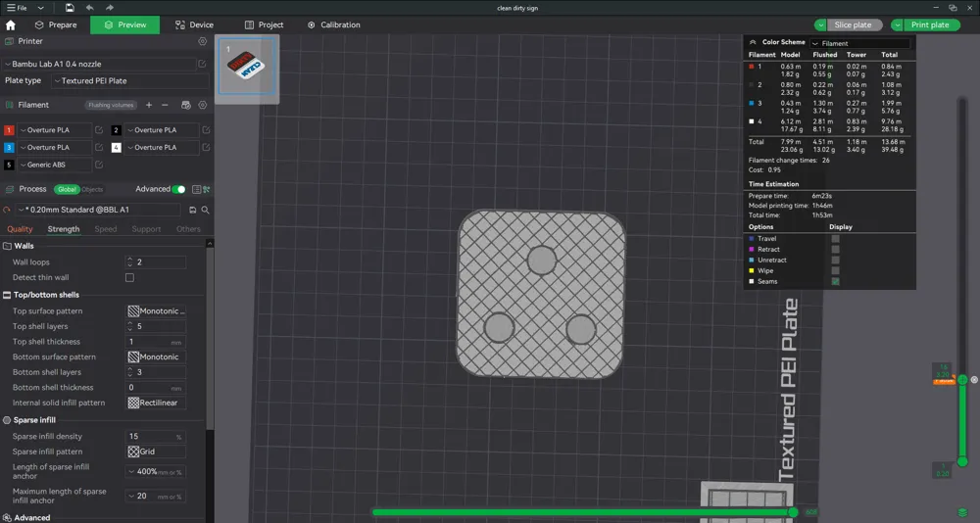Add a filament with the plus icon

(149, 105)
